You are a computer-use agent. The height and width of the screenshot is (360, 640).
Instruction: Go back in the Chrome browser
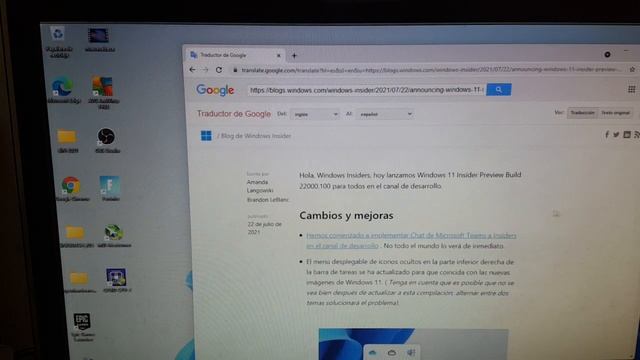192,70
